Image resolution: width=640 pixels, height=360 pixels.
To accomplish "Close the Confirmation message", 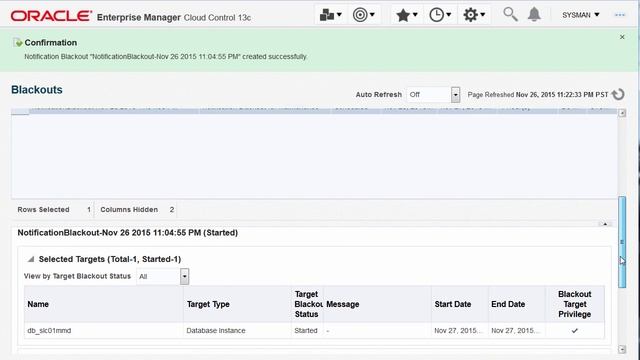I will tap(622, 37).
